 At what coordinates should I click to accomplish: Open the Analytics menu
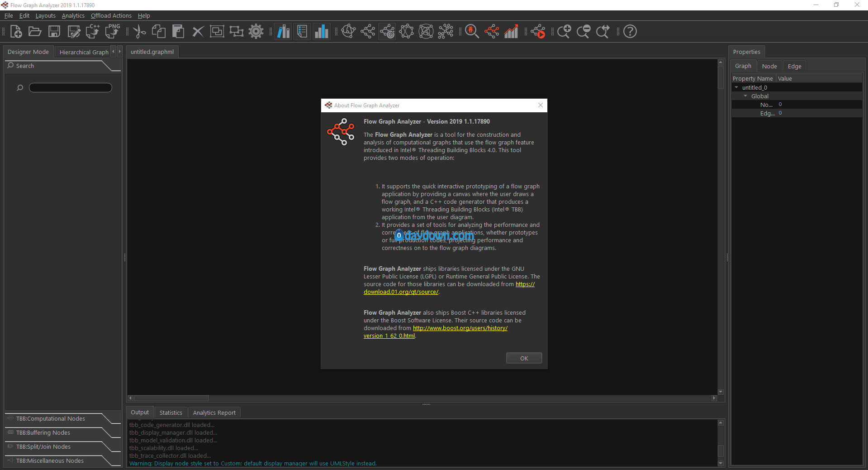(73, 16)
